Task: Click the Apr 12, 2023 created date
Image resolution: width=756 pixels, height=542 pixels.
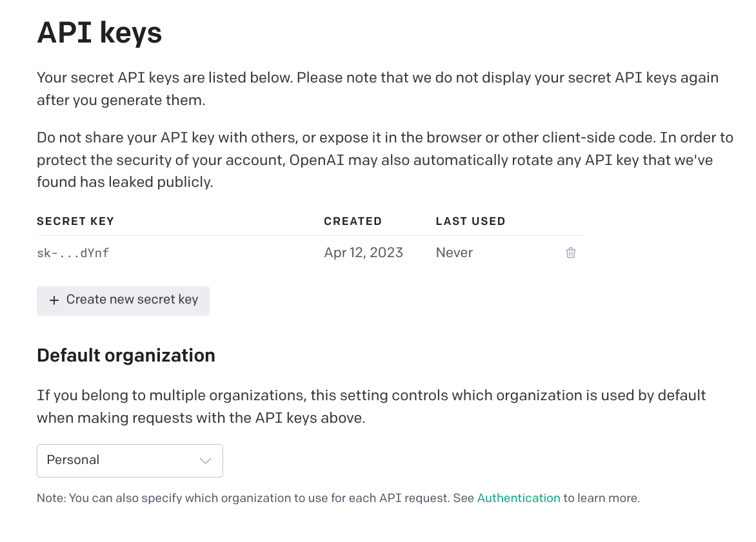Action: (364, 253)
